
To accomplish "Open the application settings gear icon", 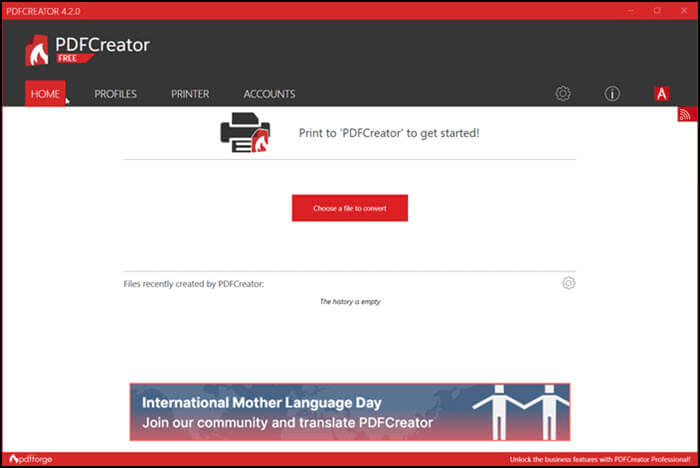I will click(x=563, y=94).
